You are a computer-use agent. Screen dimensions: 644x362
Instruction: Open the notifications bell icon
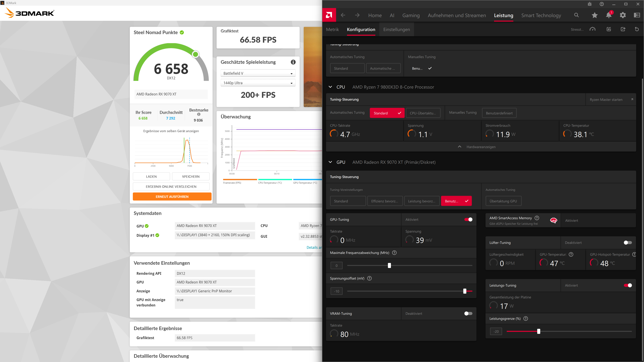tap(609, 15)
